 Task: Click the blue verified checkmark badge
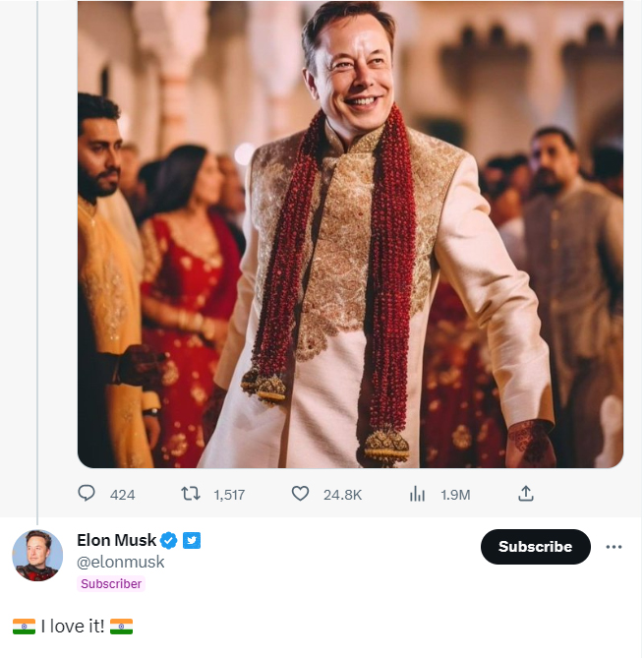click(x=169, y=541)
